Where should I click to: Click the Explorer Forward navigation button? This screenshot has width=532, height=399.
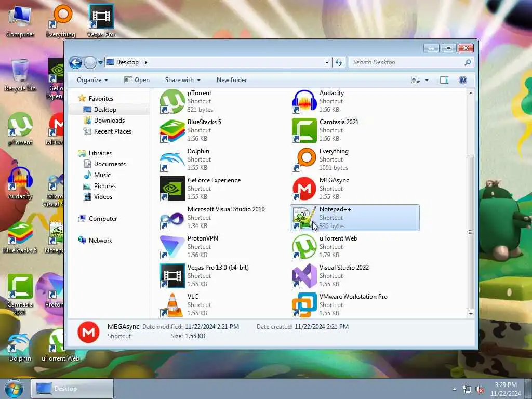90,62
